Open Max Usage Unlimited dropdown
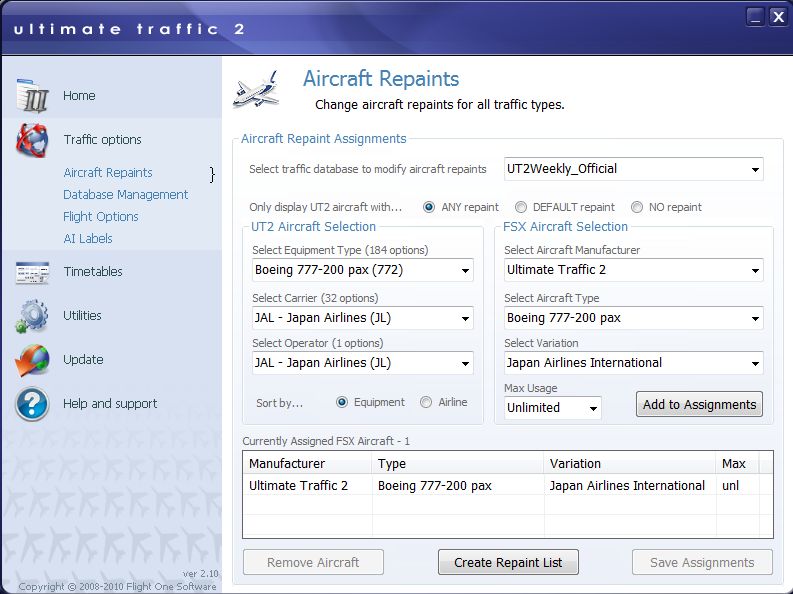 click(552, 408)
